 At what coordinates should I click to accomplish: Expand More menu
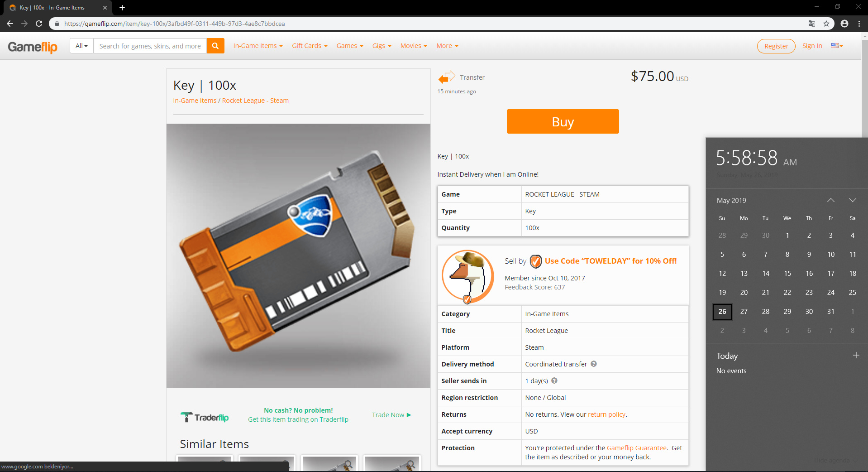447,46
